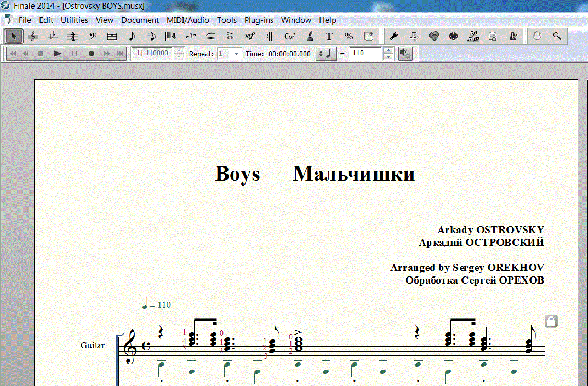588x386 pixels.
Task: Step playback backward
Action: 26,54
